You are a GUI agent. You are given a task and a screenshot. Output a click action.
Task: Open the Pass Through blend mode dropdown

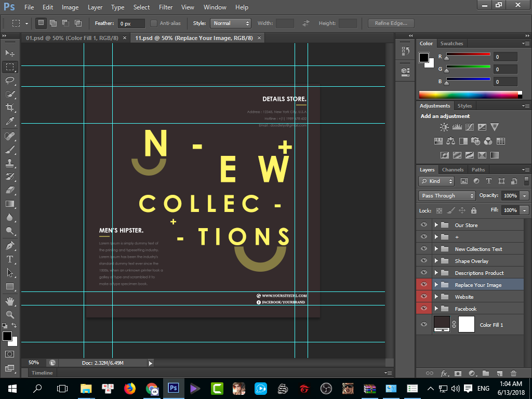[447, 196]
